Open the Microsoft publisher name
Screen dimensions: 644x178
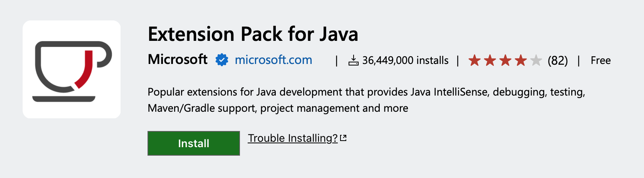click(178, 59)
